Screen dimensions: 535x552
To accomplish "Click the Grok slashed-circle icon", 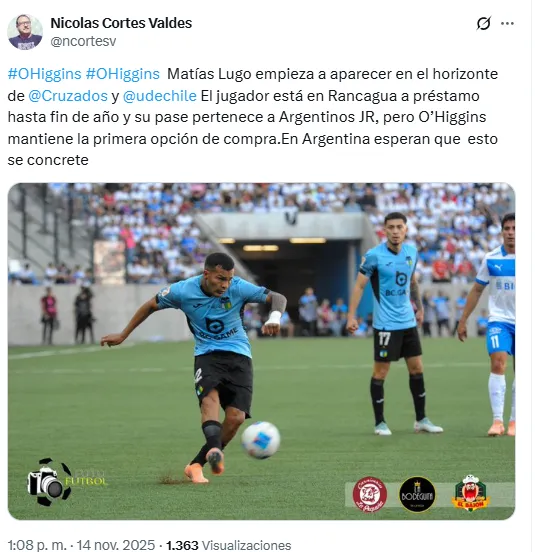I will (484, 24).
